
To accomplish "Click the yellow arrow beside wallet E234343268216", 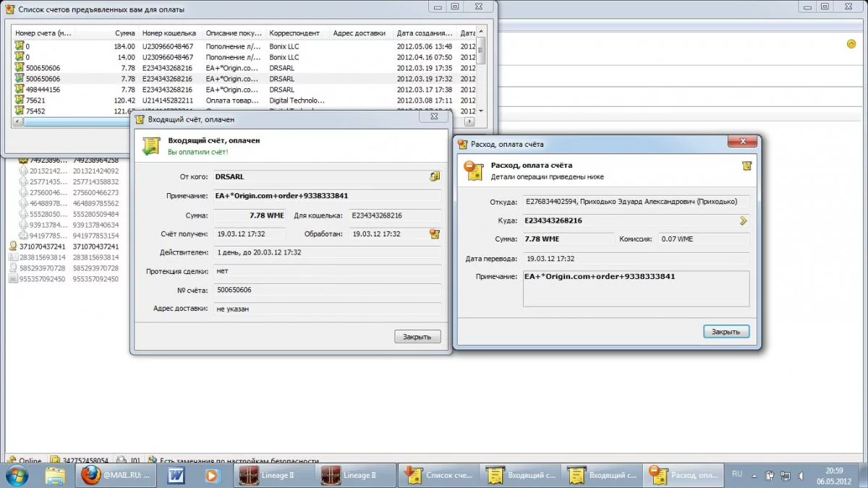I will 743,221.
